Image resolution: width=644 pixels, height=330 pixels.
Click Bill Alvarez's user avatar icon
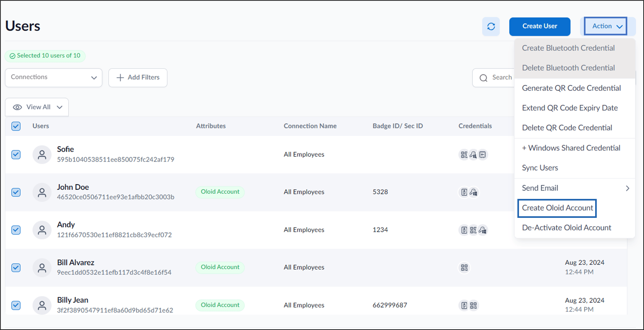point(42,268)
